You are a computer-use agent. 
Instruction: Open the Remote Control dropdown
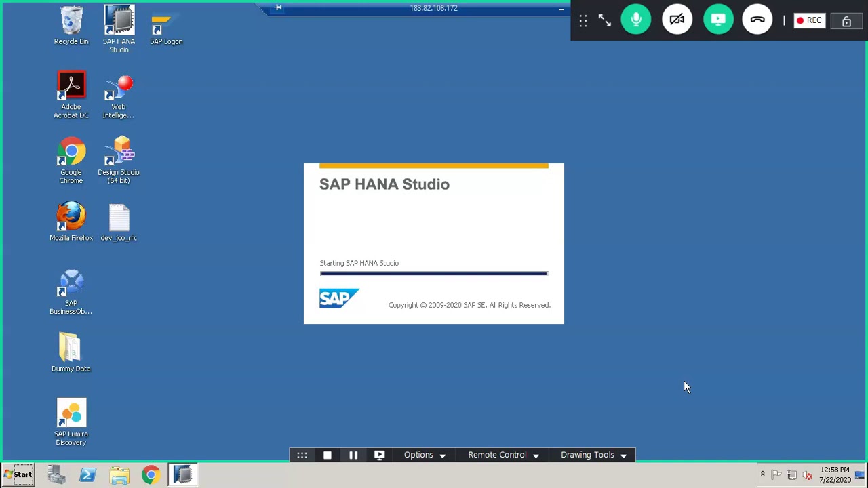(x=503, y=455)
